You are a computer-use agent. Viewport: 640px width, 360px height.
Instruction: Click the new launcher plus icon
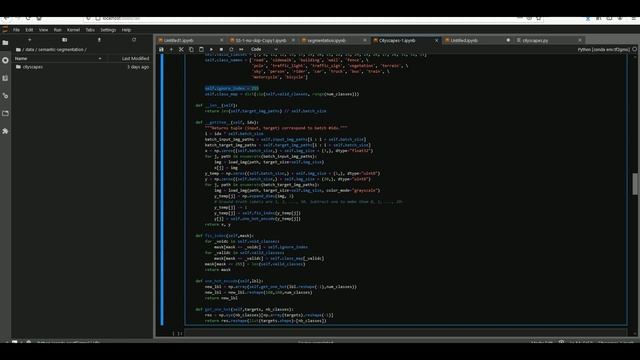tap(29, 40)
